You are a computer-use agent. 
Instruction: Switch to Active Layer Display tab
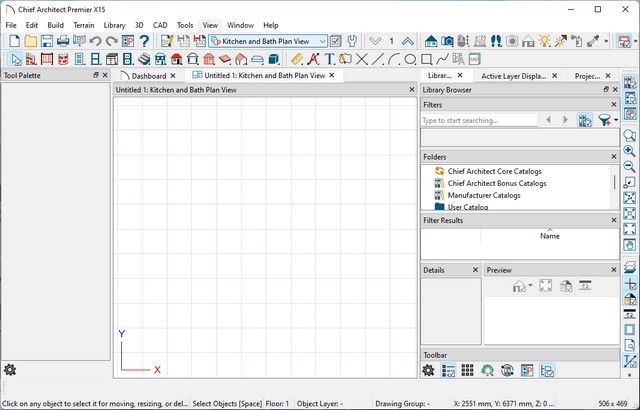point(513,76)
